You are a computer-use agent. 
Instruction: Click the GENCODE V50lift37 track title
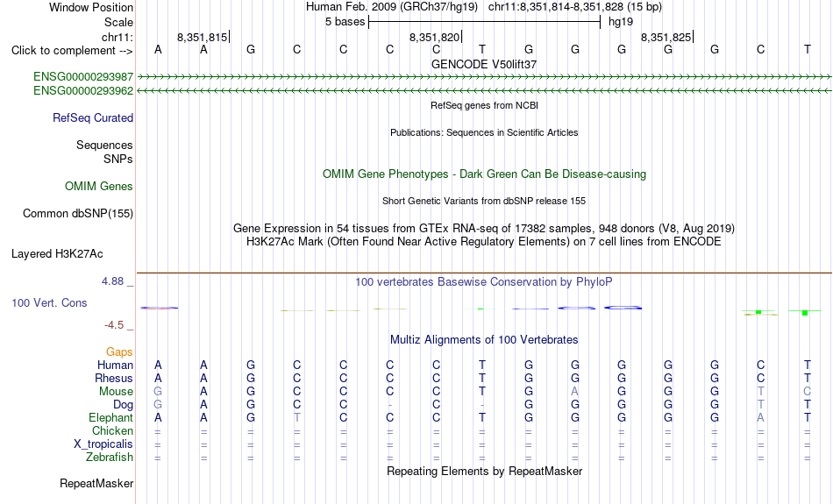point(484,64)
